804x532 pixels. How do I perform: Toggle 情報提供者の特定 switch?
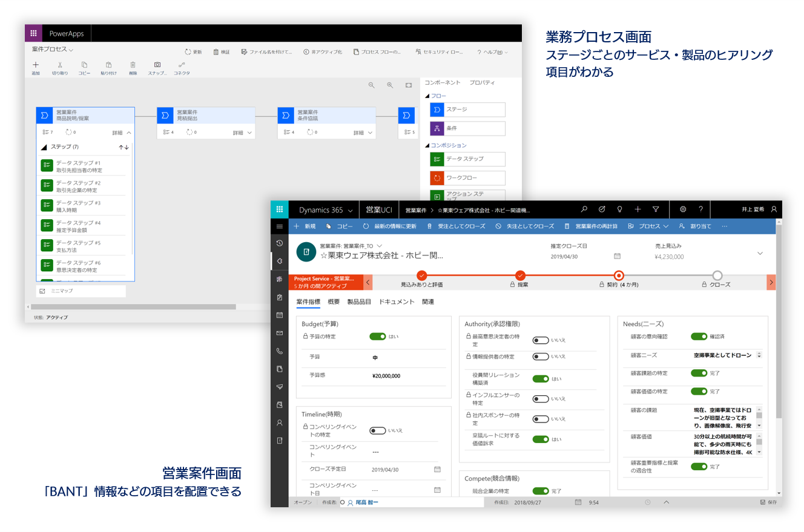tap(541, 356)
